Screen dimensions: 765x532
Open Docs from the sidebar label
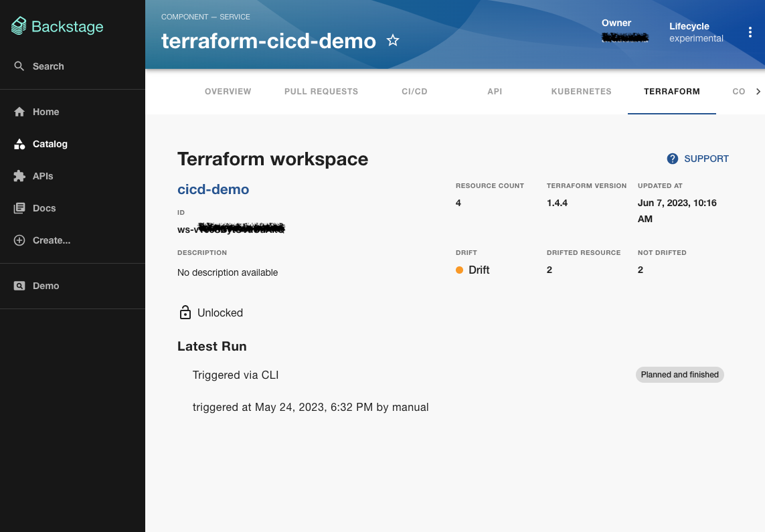[44, 208]
